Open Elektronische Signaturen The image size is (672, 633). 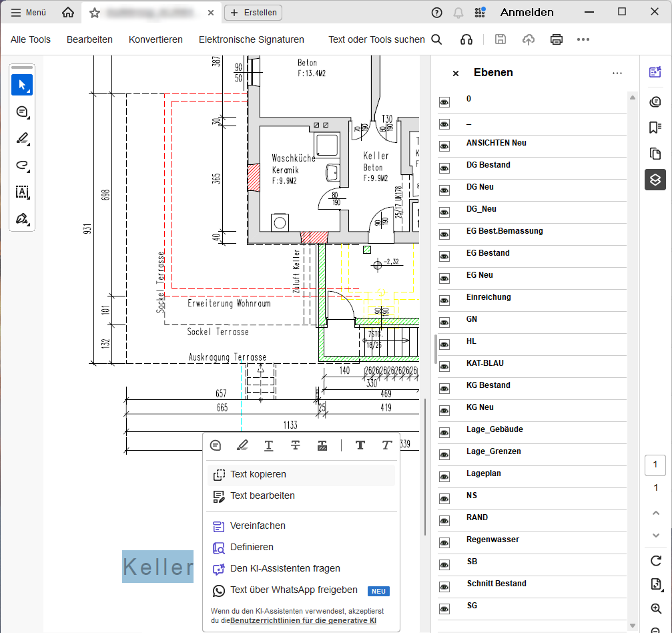251,39
